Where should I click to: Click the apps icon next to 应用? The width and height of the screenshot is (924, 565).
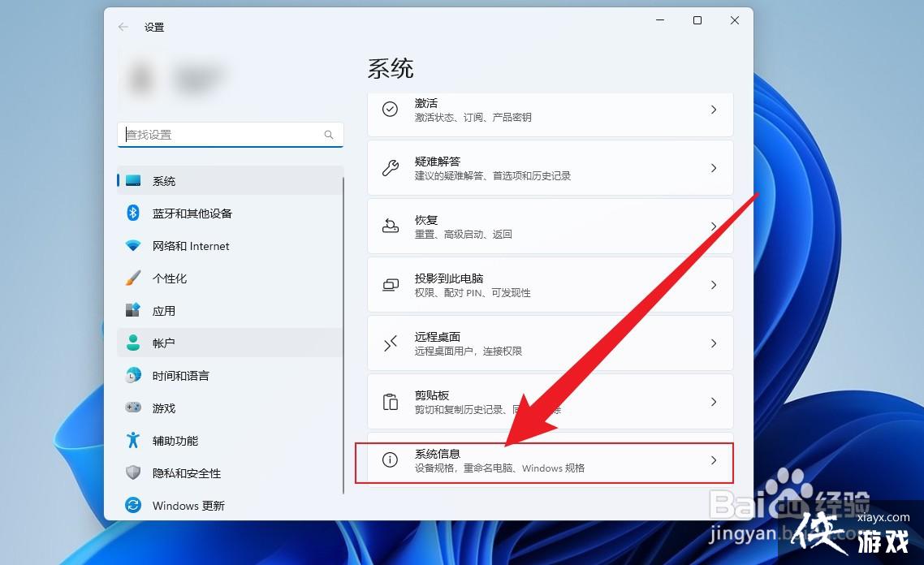[132, 310]
